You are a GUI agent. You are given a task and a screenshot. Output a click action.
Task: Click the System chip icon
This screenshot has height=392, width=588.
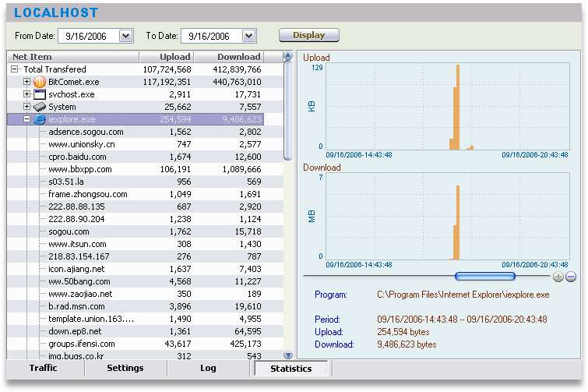pos(40,107)
